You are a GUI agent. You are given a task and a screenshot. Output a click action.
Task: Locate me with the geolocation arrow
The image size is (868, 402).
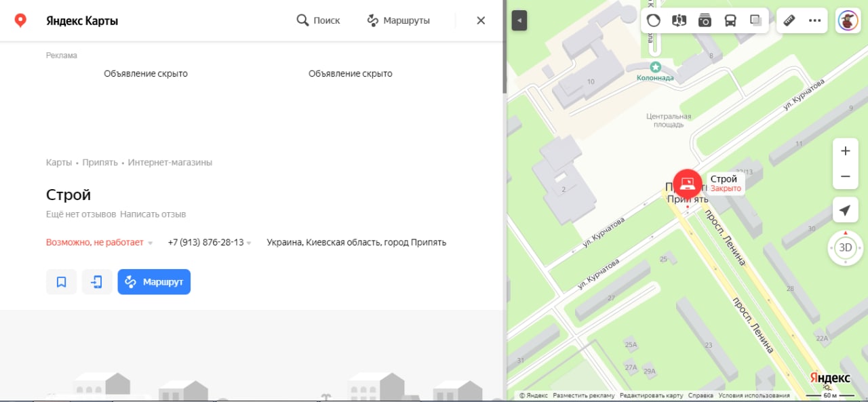[x=845, y=210]
